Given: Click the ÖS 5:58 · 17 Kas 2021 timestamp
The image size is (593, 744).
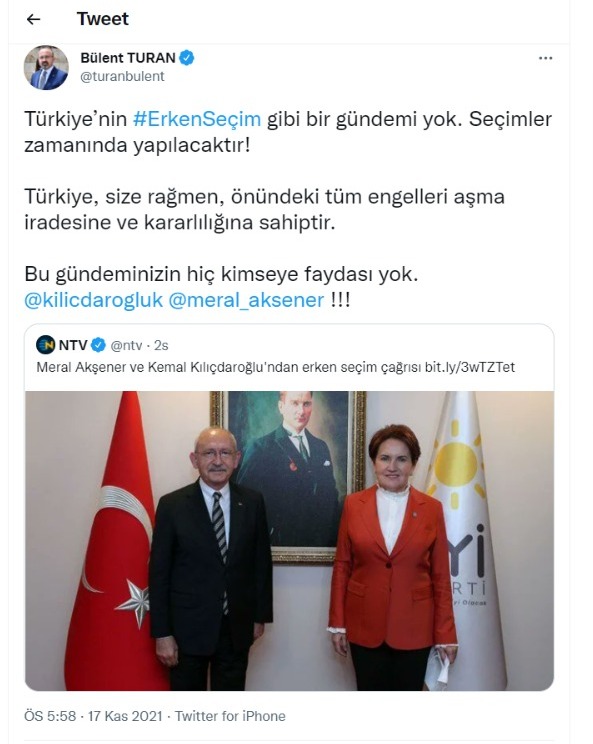Looking at the screenshot, I should click(x=93, y=716).
